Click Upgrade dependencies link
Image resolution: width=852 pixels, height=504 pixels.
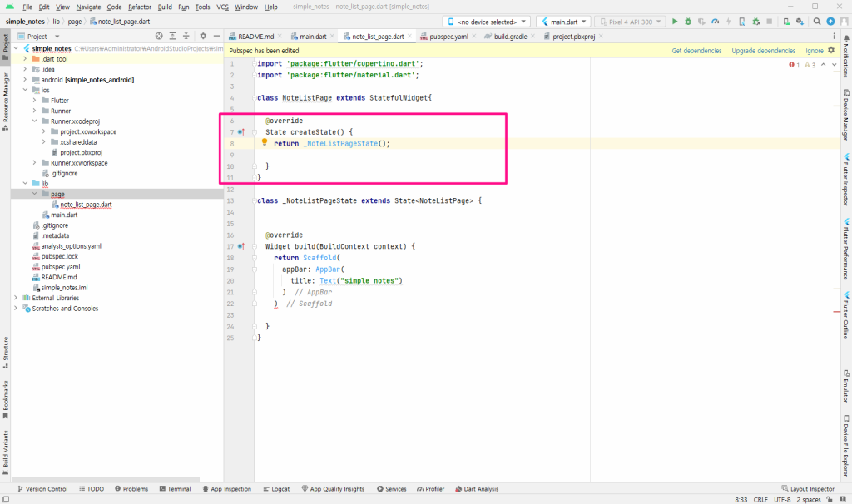(763, 51)
